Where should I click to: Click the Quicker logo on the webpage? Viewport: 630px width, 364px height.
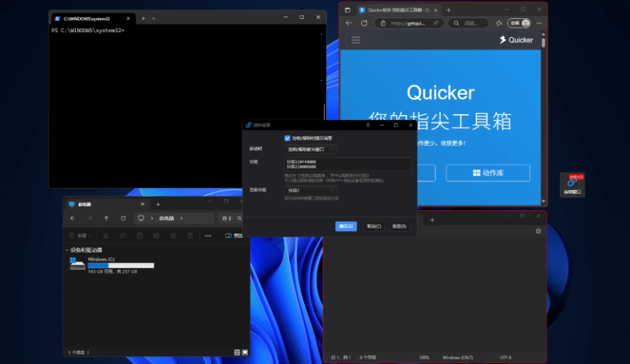click(516, 40)
